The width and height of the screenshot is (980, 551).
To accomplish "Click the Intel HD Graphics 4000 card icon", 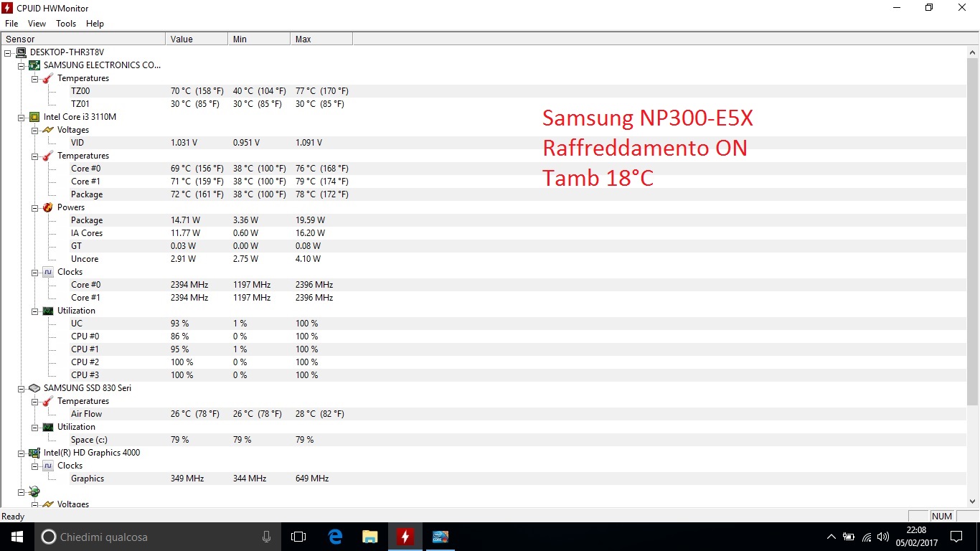I will pos(34,453).
